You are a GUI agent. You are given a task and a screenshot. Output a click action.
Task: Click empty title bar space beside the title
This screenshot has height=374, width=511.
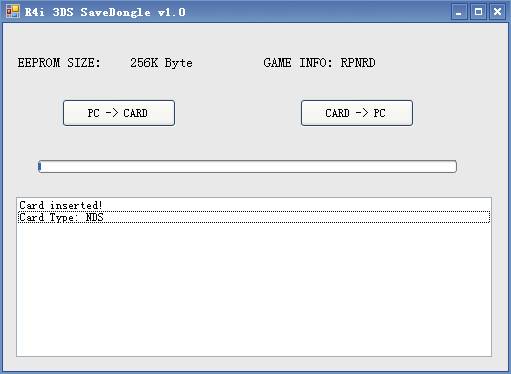(x=317, y=12)
